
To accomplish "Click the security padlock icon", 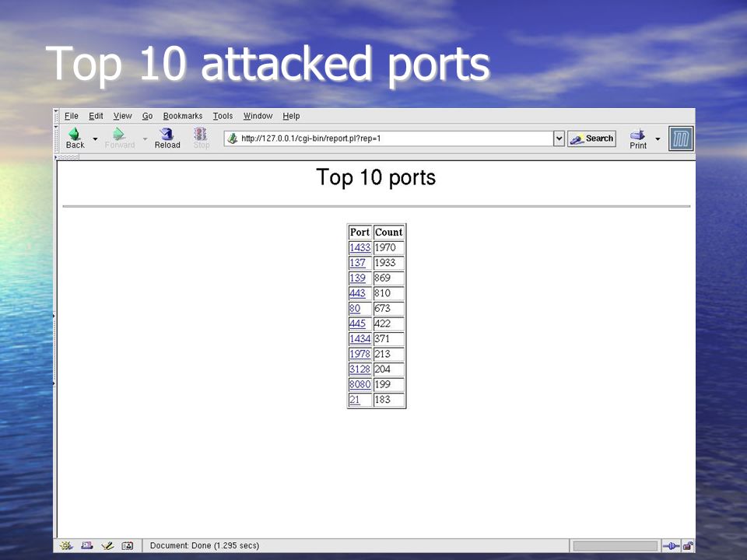I will 687,546.
